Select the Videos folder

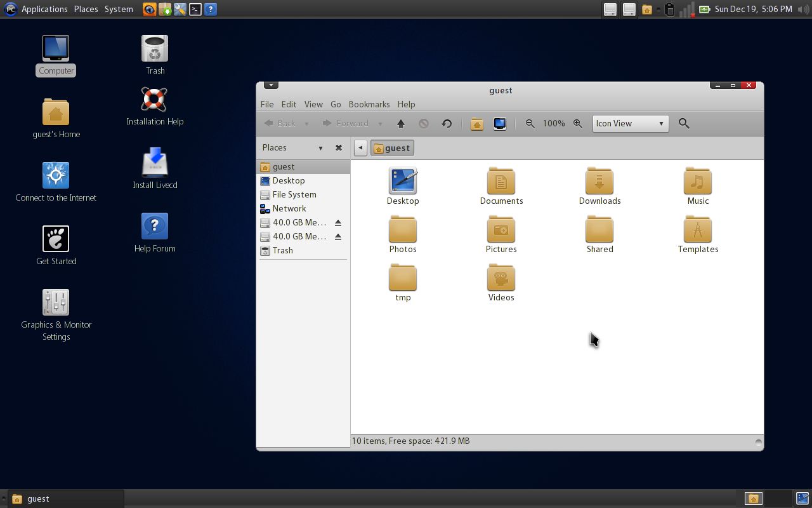501,283
